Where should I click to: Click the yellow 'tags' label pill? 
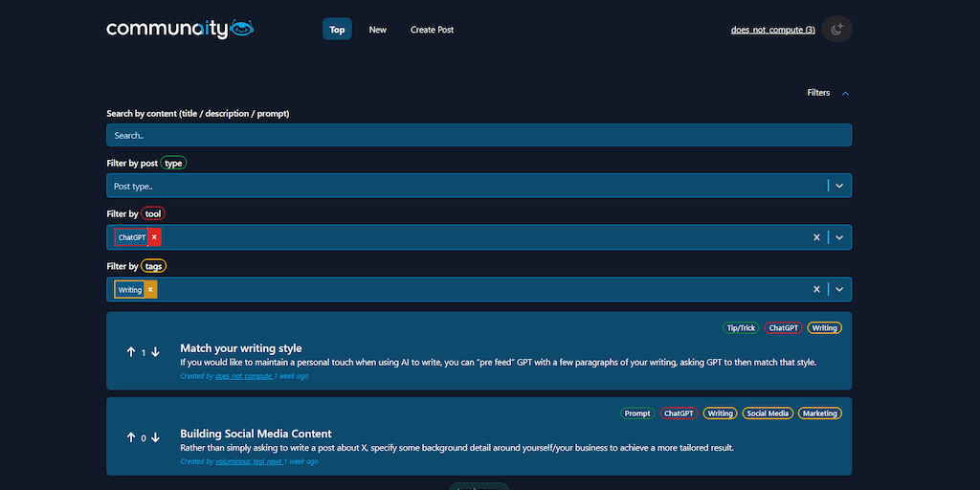pos(154,266)
